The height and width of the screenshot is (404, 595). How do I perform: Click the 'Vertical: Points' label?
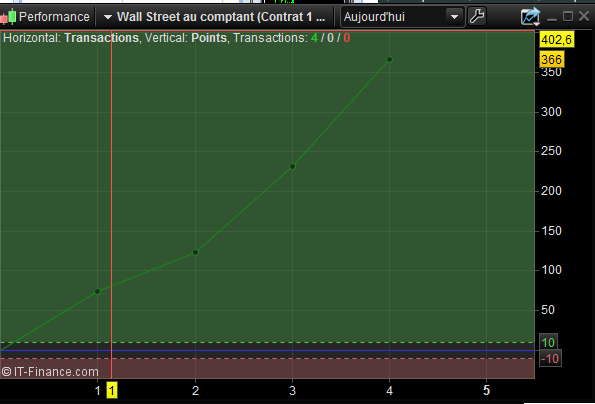pyautogui.click(x=186, y=38)
